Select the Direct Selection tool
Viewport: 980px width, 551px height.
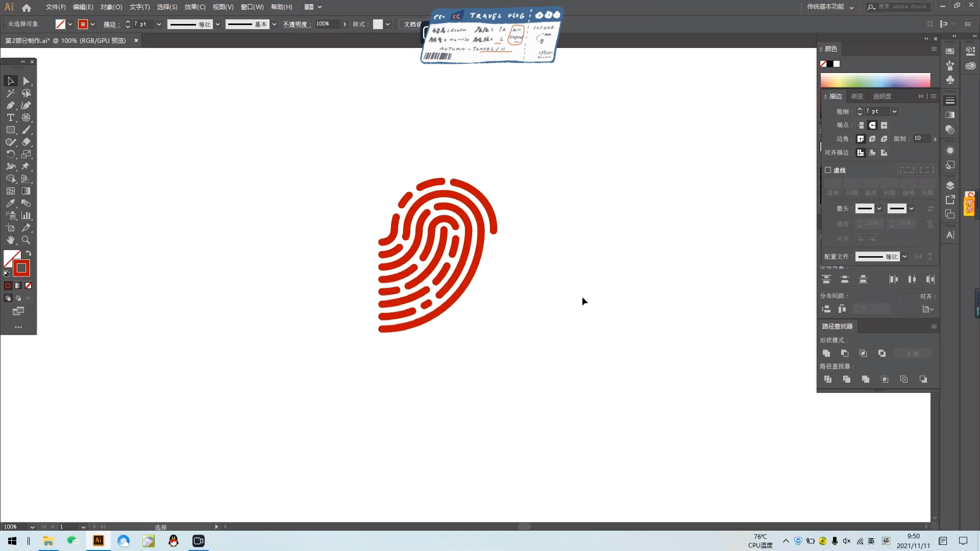click(x=26, y=81)
